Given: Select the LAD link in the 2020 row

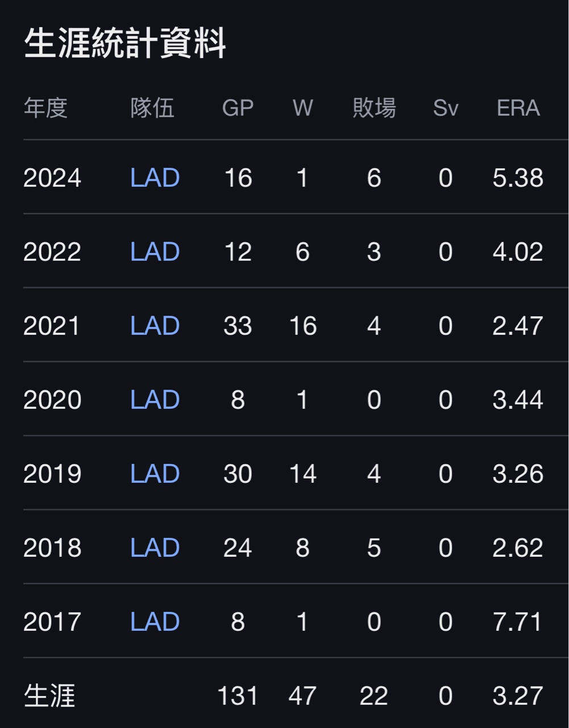Looking at the screenshot, I should pyautogui.click(x=155, y=400).
